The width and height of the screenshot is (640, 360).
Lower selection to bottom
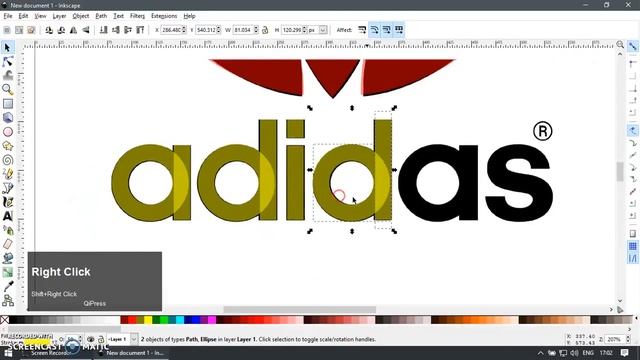(104, 30)
